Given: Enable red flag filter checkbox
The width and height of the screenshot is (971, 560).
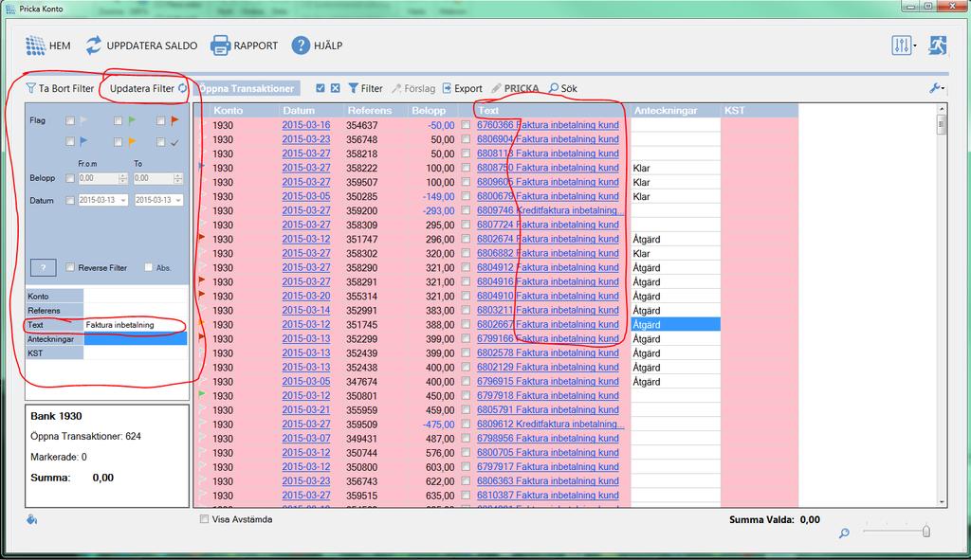Looking at the screenshot, I should [x=161, y=120].
